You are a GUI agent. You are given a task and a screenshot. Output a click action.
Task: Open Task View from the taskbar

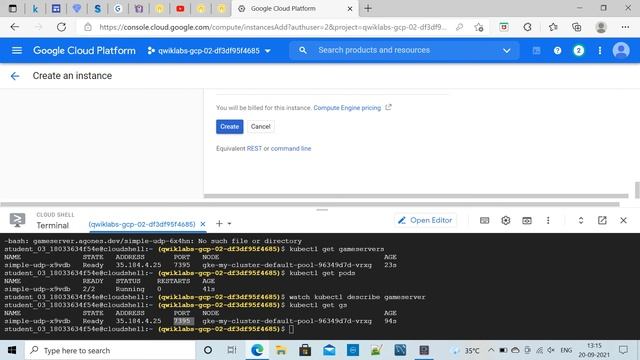232,350
